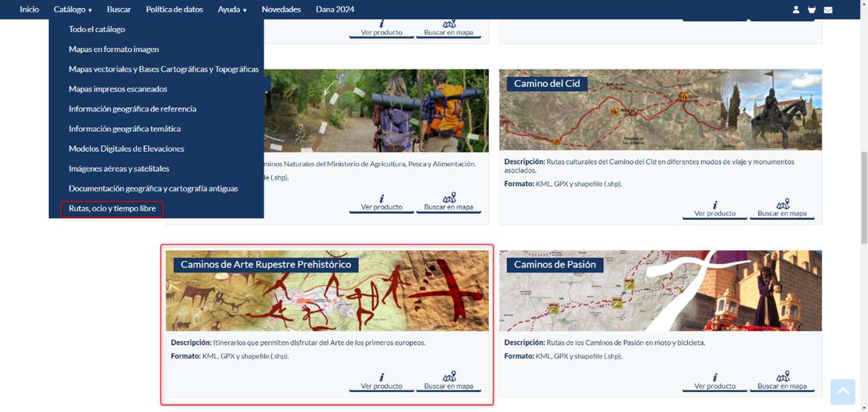Click Ver producto for Caminos de Pasión

click(x=714, y=382)
